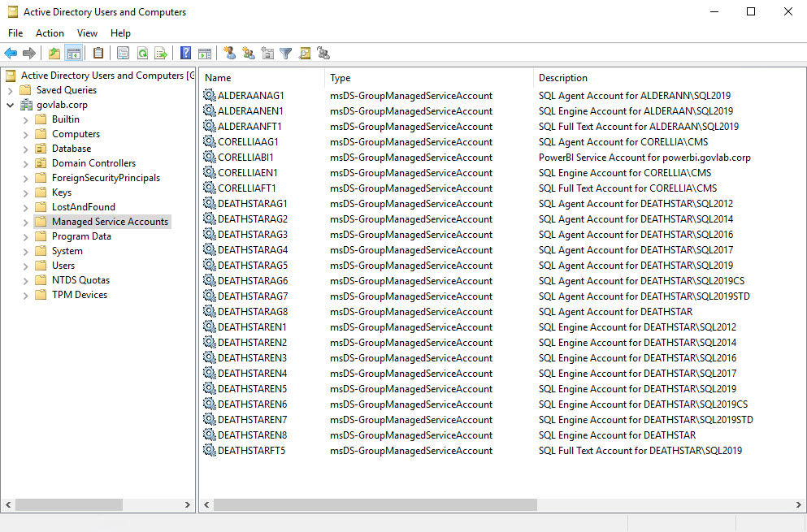
Task: Open the View menu
Action: point(87,33)
